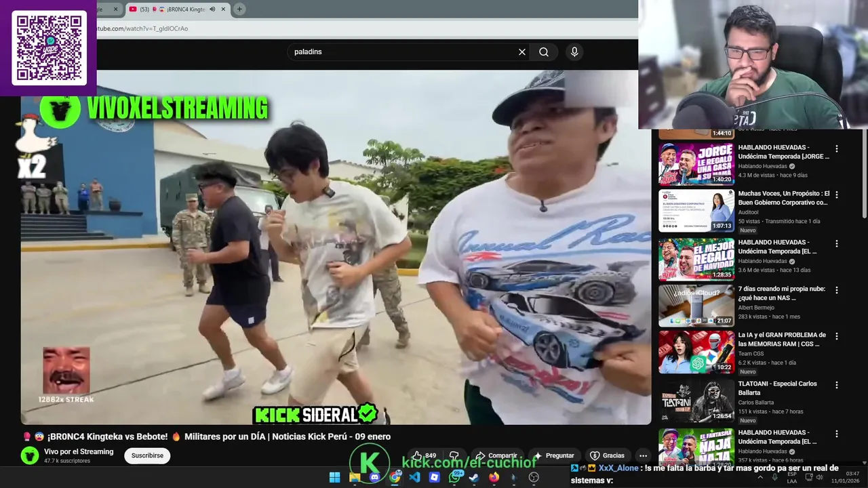
Task: Click the browser address bar URL
Action: (142, 28)
